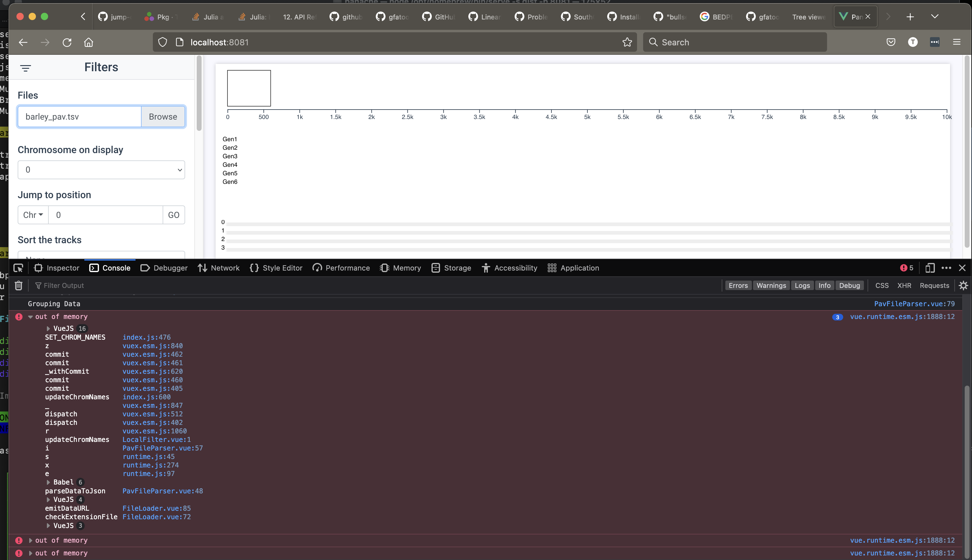This screenshot has width=972, height=560.
Task: Click the responsive design mode icon
Action: [x=930, y=268]
